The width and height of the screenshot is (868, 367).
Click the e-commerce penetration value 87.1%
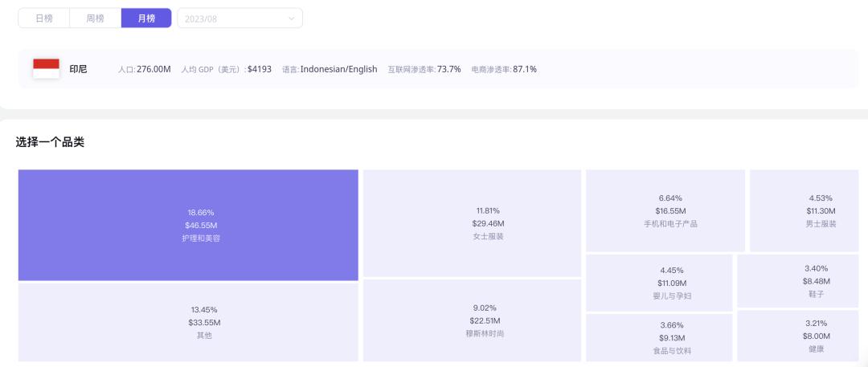pos(525,69)
